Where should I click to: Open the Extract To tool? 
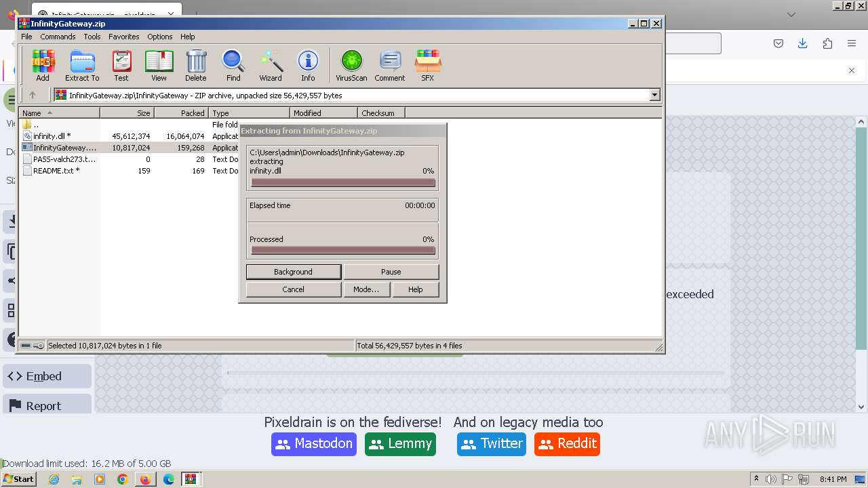pos(82,66)
